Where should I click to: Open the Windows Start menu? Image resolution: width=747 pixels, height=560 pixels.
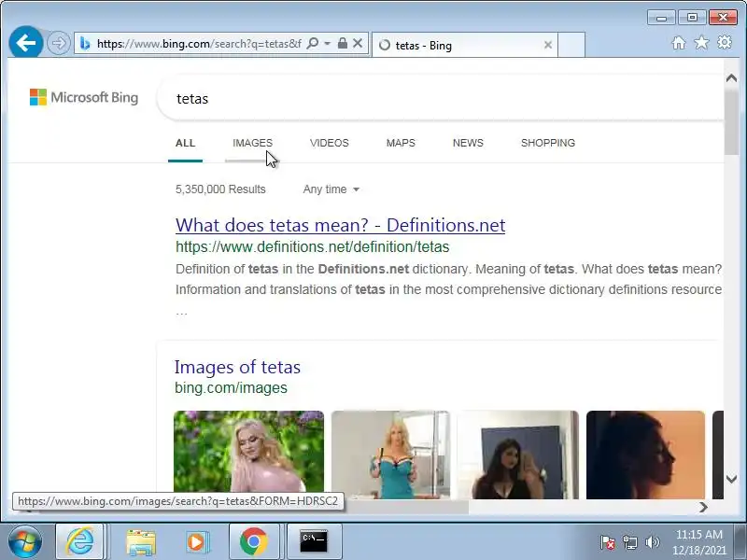pyautogui.click(x=25, y=542)
